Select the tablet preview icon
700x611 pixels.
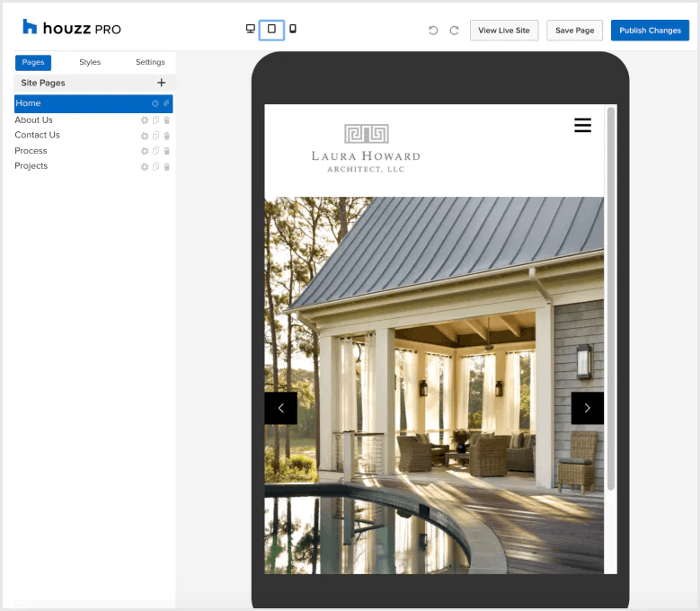point(271,30)
